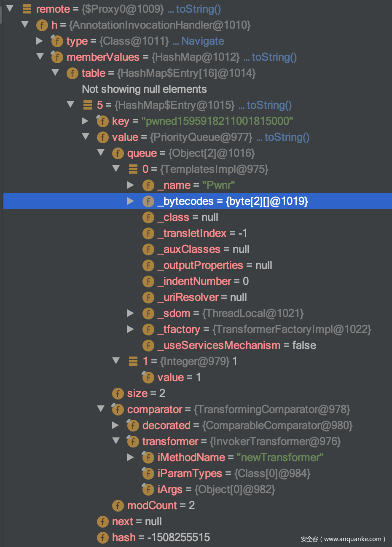Expand the _bytecodes byte array node

click(131, 201)
